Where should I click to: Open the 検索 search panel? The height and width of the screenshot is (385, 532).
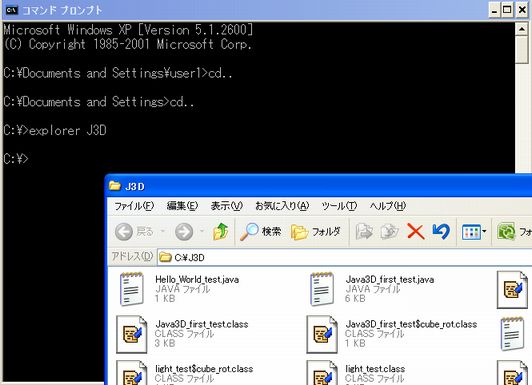[x=261, y=232]
